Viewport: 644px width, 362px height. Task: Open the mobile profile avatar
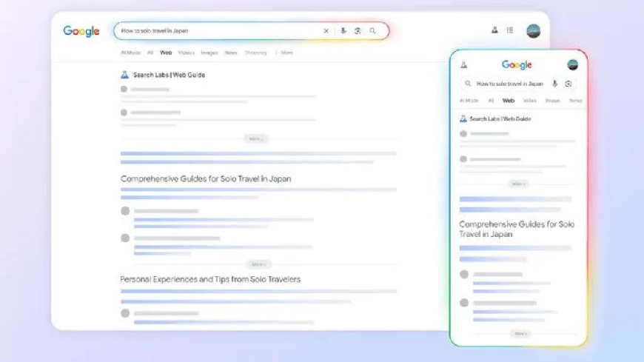(572, 64)
